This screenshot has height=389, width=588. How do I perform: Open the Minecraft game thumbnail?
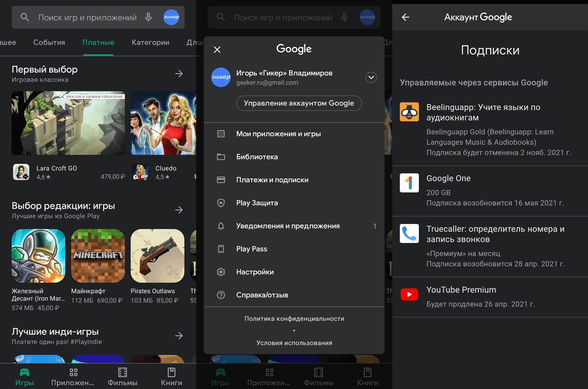(x=98, y=256)
